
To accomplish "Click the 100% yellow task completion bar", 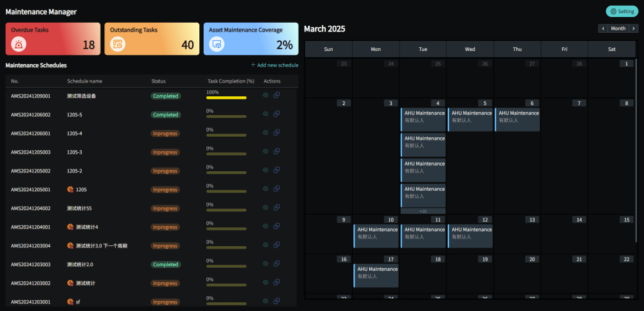I will point(226,98).
